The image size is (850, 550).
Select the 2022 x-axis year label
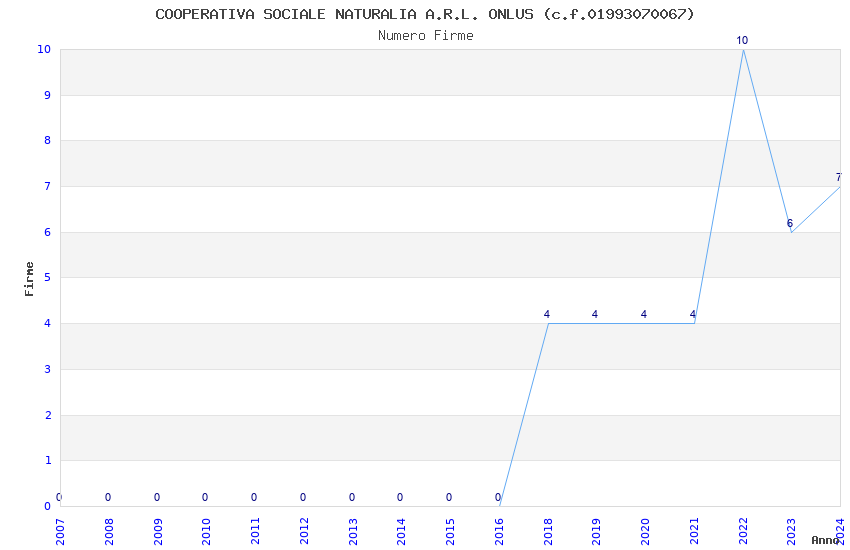point(743,531)
